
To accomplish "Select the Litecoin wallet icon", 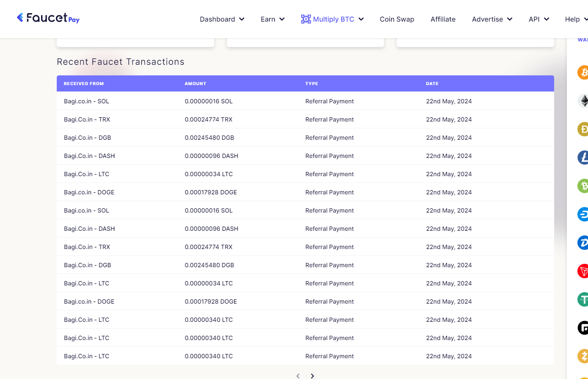I will pos(583,158).
